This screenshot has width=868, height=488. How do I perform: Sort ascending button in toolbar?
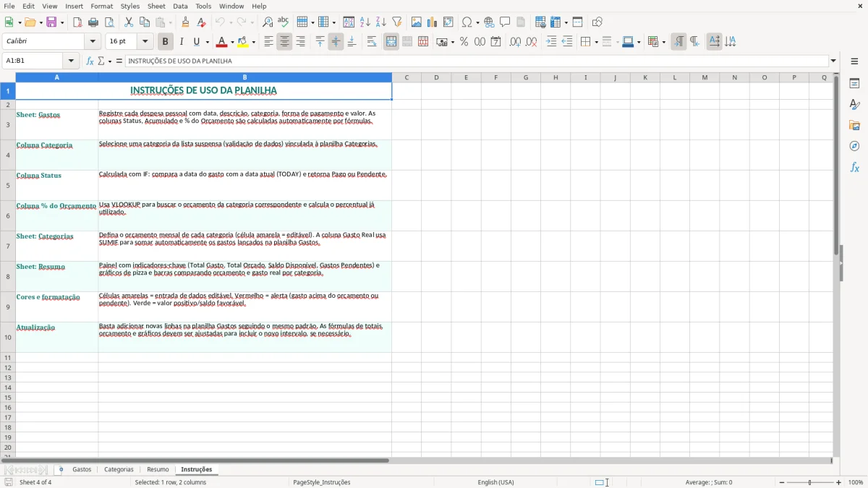click(365, 22)
